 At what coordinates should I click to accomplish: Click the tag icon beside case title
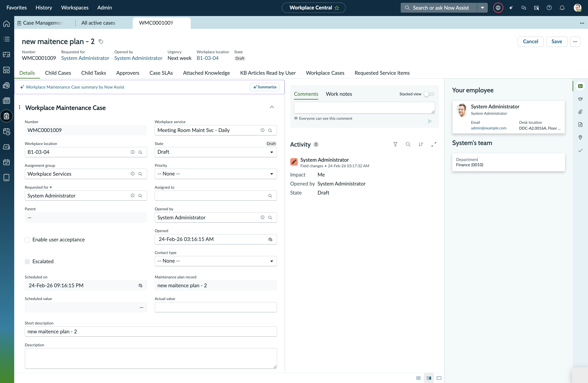pos(101,41)
